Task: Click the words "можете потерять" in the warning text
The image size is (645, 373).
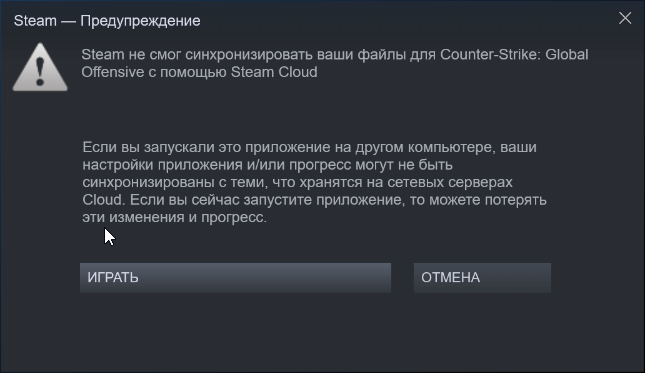Action: [x=488, y=200]
